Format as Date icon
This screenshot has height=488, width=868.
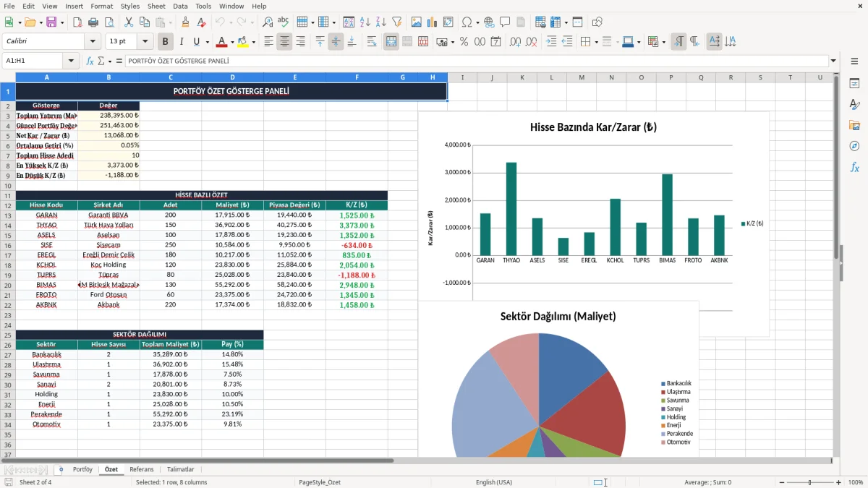[x=495, y=42]
